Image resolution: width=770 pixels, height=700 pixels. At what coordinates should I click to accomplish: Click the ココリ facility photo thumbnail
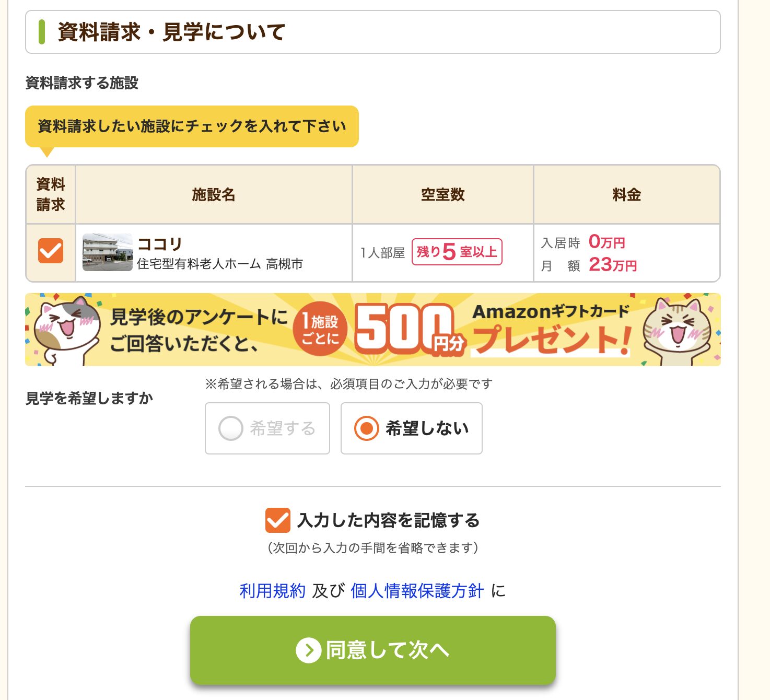107,253
